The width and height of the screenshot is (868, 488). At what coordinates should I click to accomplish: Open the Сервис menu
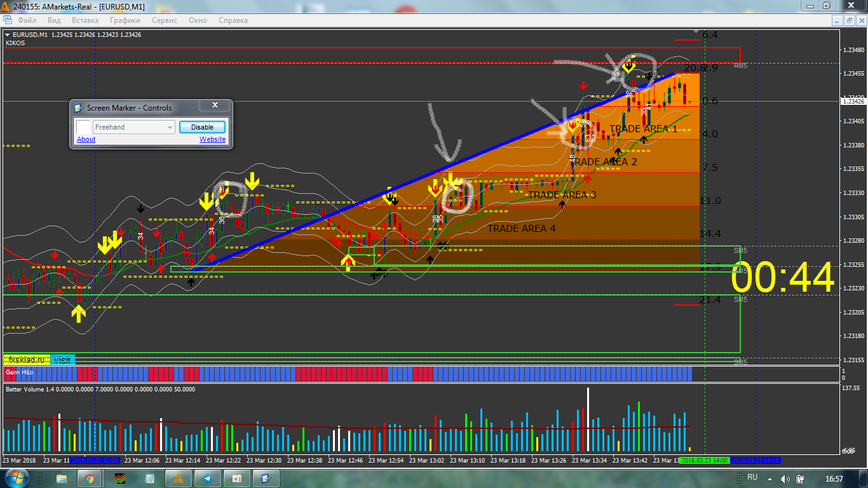point(165,20)
